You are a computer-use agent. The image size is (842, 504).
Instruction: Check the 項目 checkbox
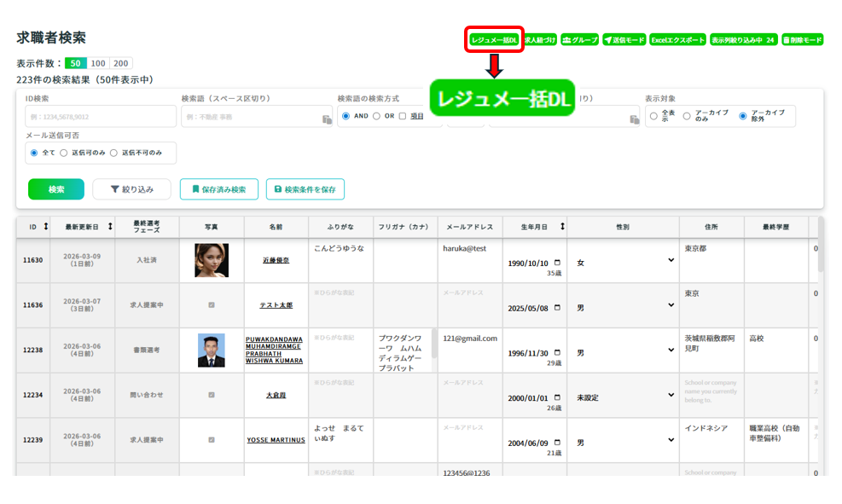pos(403,116)
